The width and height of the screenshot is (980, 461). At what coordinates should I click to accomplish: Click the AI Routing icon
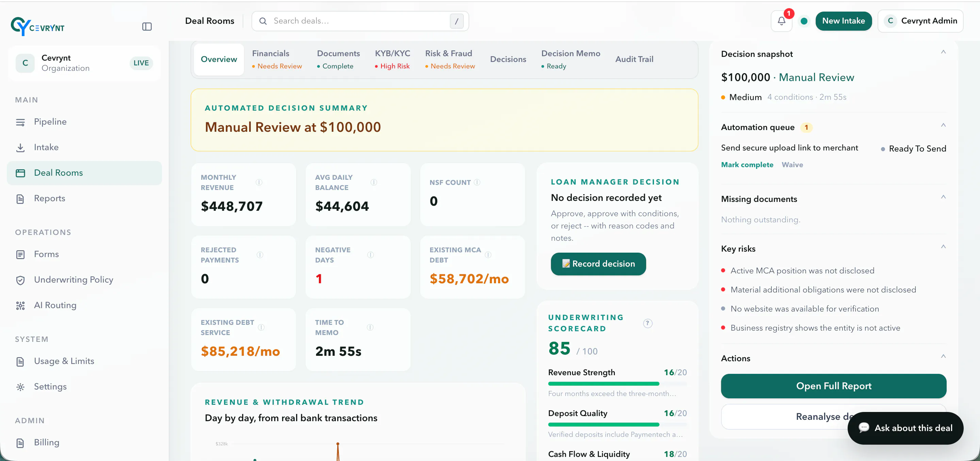click(x=20, y=306)
